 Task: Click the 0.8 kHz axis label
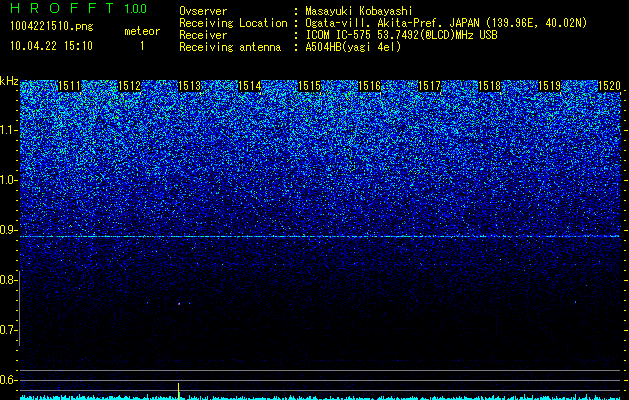coord(7,280)
